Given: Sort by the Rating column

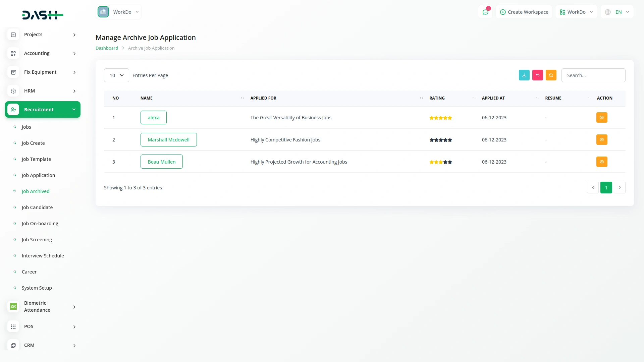Looking at the screenshot, I should [x=474, y=98].
